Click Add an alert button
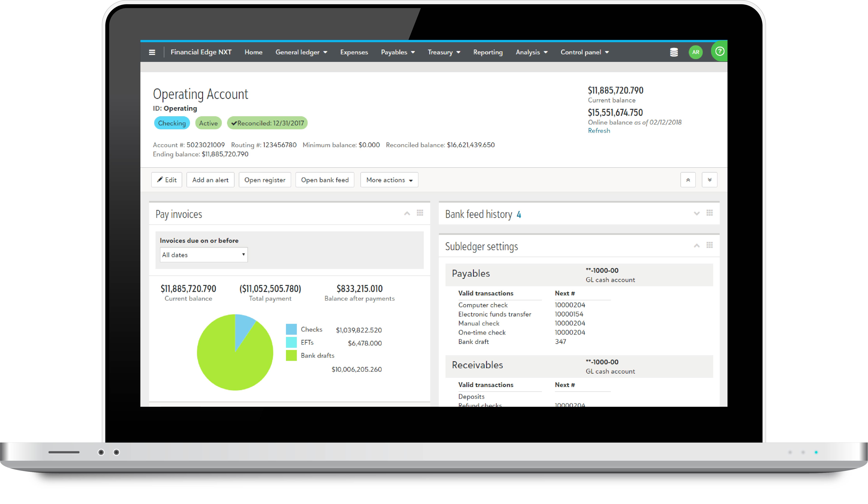The height and width of the screenshot is (504, 868). [x=210, y=180]
